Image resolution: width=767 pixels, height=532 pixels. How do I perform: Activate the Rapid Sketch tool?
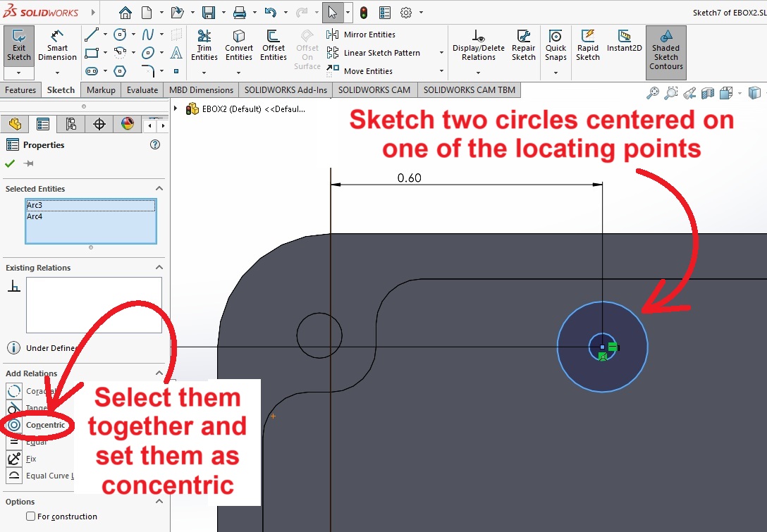pyautogui.click(x=587, y=44)
